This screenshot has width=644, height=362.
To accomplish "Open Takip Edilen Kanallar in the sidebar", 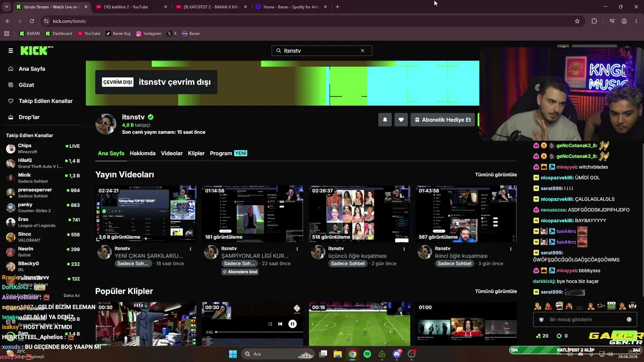I will point(45,101).
